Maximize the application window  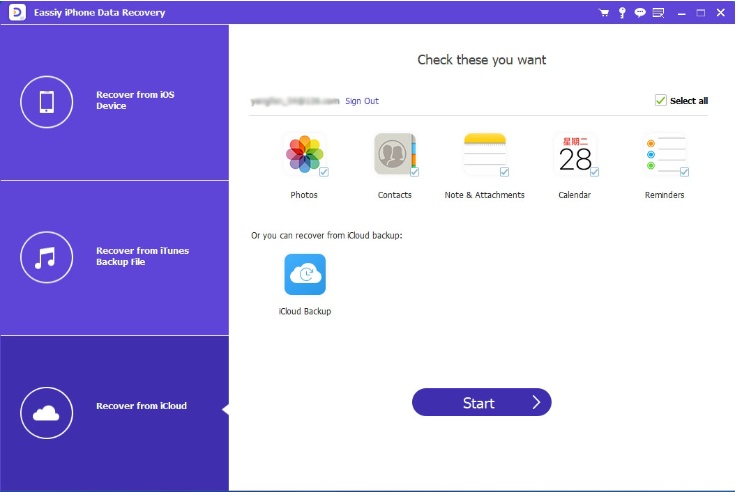pos(701,13)
